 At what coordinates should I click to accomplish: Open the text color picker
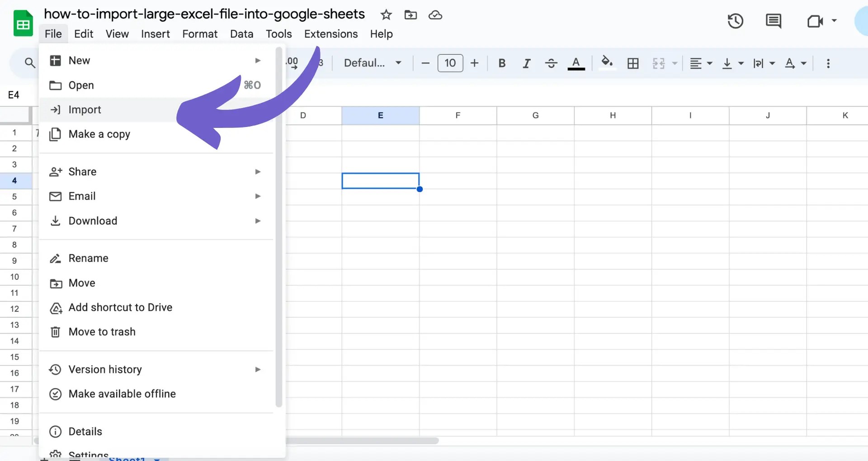576,63
